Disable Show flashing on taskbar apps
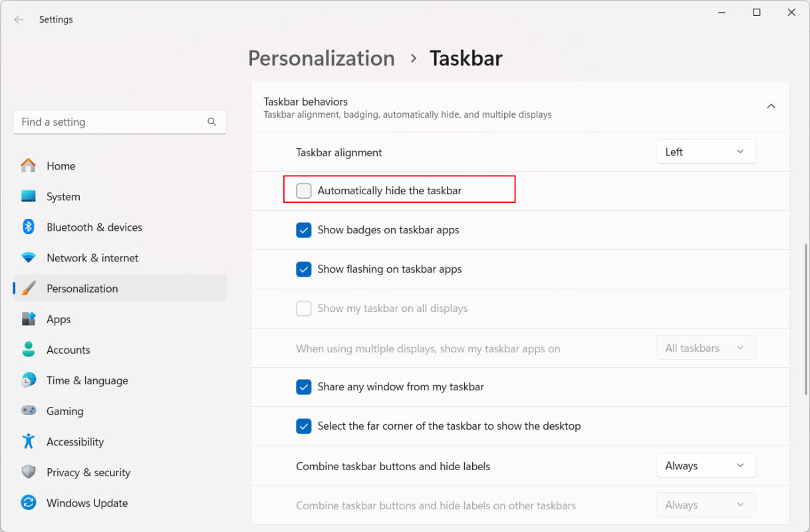810x532 pixels. [x=304, y=269]
